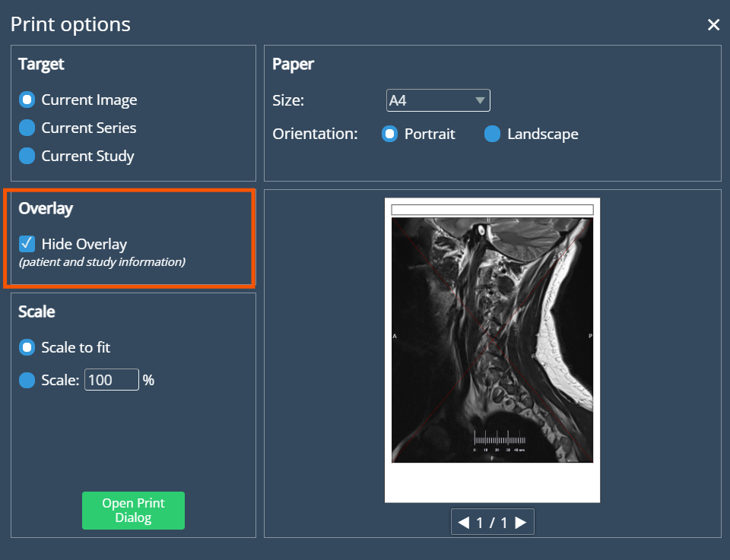This screenshot has width=730, height=560.
Task: Switch orientation to Landscape
Action: [x=493, y=134]
